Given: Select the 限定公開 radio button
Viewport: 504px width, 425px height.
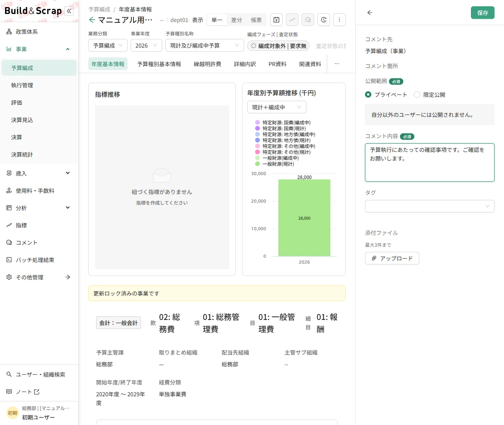Looking at the screenshot, I should (x=417, y=94).
